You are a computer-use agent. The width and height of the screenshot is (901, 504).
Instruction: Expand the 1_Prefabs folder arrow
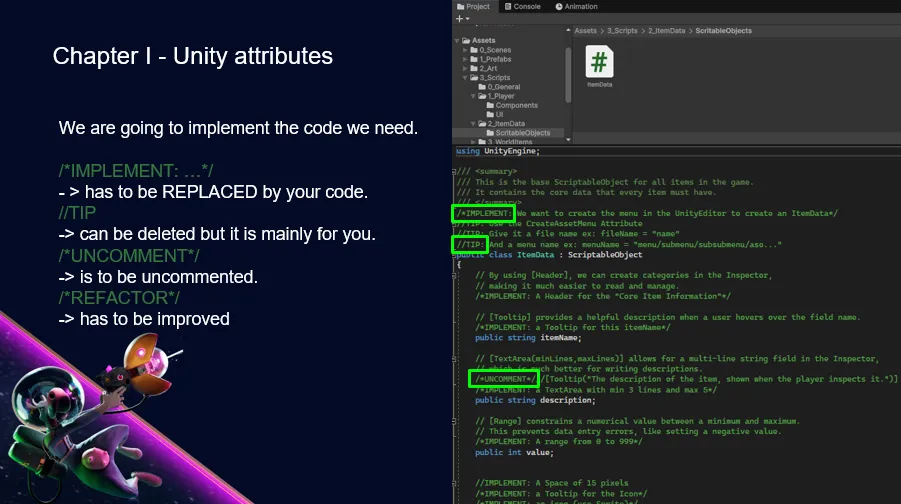click(x=465, y=59)
